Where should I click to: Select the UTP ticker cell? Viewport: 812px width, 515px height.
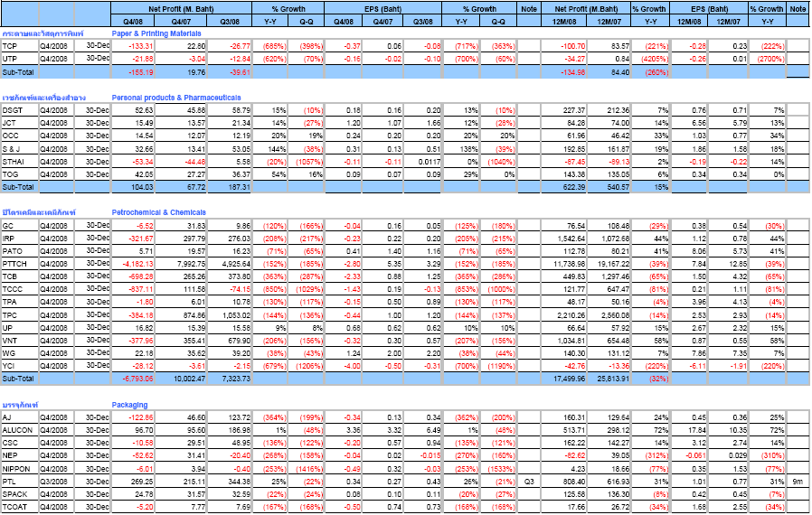pos(20,59)
